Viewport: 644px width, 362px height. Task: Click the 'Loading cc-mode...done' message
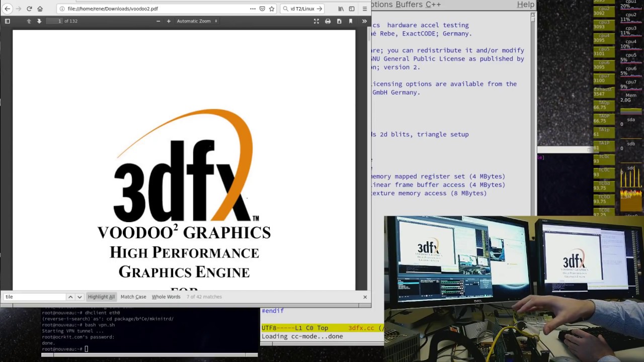(x=302, y=336)
